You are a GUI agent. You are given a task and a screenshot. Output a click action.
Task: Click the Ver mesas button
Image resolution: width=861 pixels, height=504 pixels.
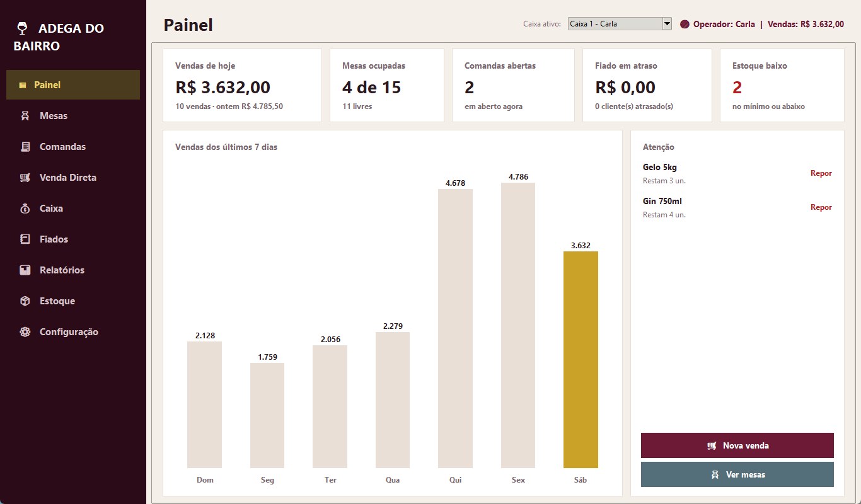pyautogui.click(x=737, y=474)
